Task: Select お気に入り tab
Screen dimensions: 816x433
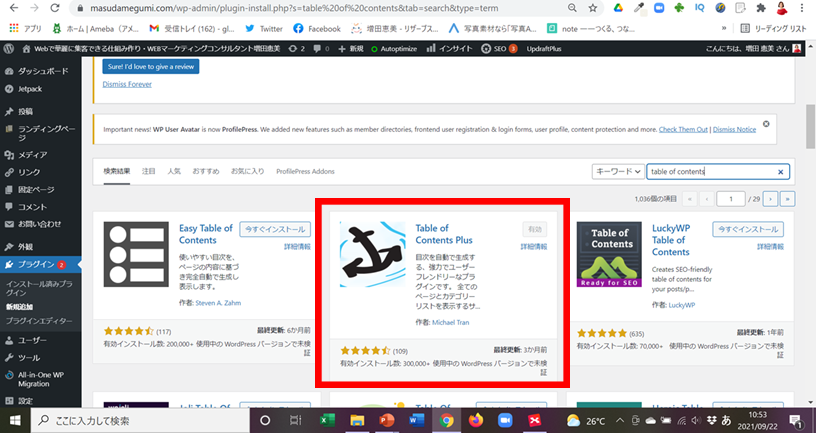Action: tap(248, 171)
